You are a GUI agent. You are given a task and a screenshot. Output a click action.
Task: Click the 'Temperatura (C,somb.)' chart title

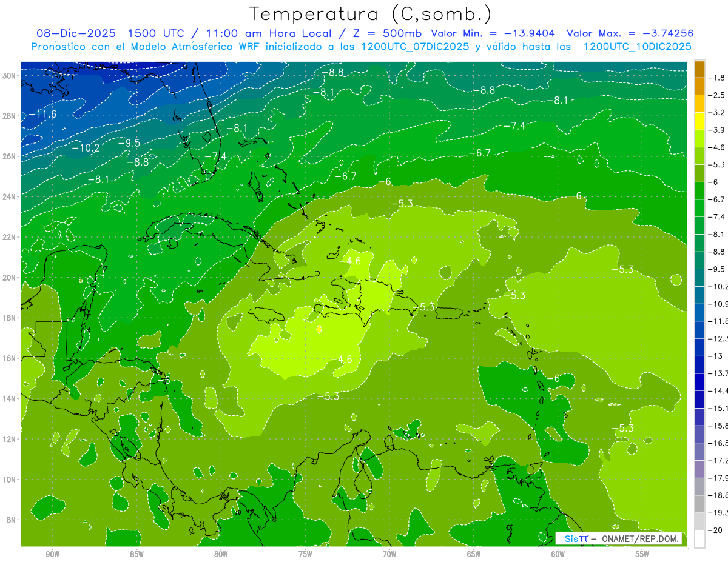tap(371, 15)
